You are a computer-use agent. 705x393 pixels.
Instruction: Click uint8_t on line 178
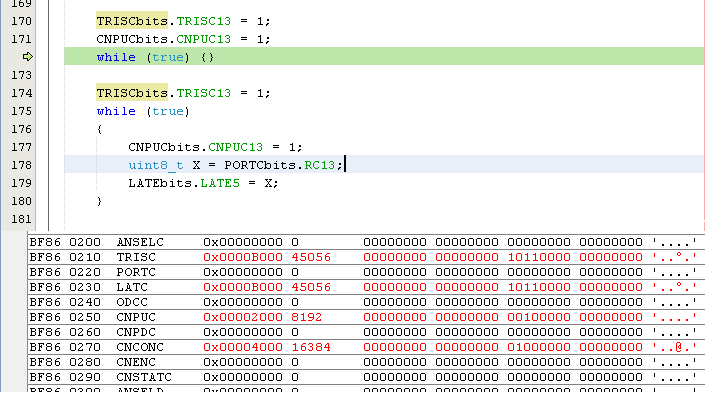(x=156, y=165)
